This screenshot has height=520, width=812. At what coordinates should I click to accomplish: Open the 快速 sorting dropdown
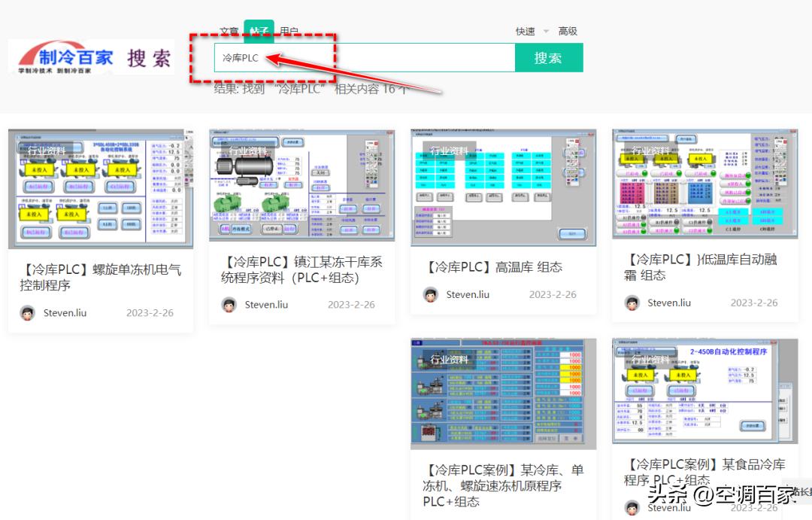pyautogui.click(x=526, y=31)
